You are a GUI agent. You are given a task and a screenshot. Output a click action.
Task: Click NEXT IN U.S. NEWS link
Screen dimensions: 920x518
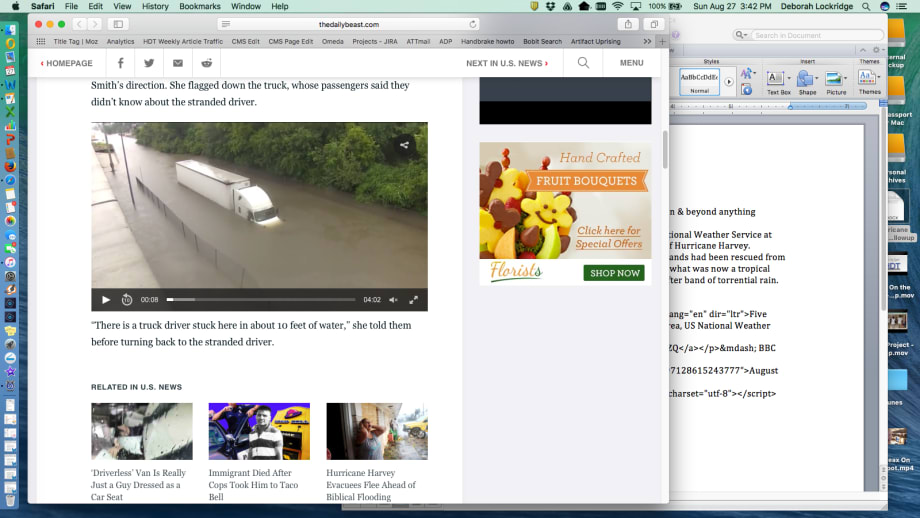click(x=507, y=63)
